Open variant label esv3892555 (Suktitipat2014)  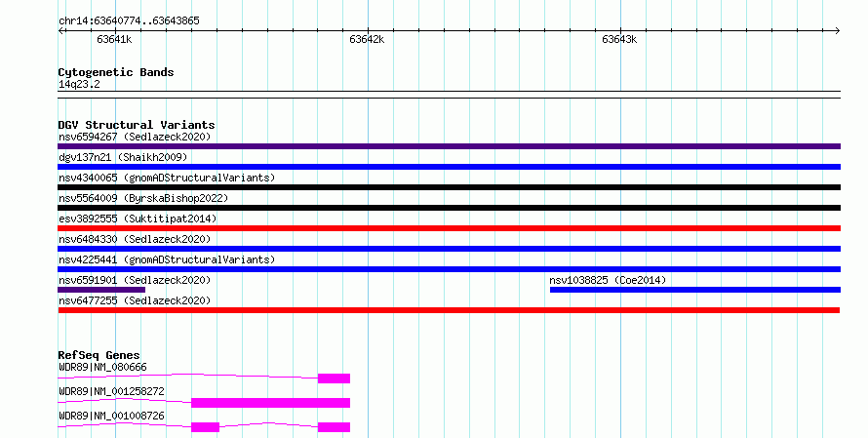[138, 219]
